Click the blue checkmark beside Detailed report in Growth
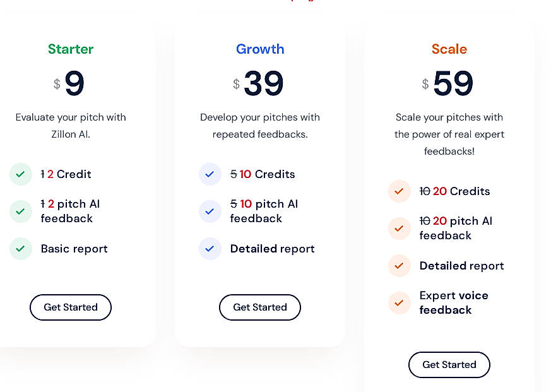The height and width of the screenshot is (392, 551). tap(210, 249)
